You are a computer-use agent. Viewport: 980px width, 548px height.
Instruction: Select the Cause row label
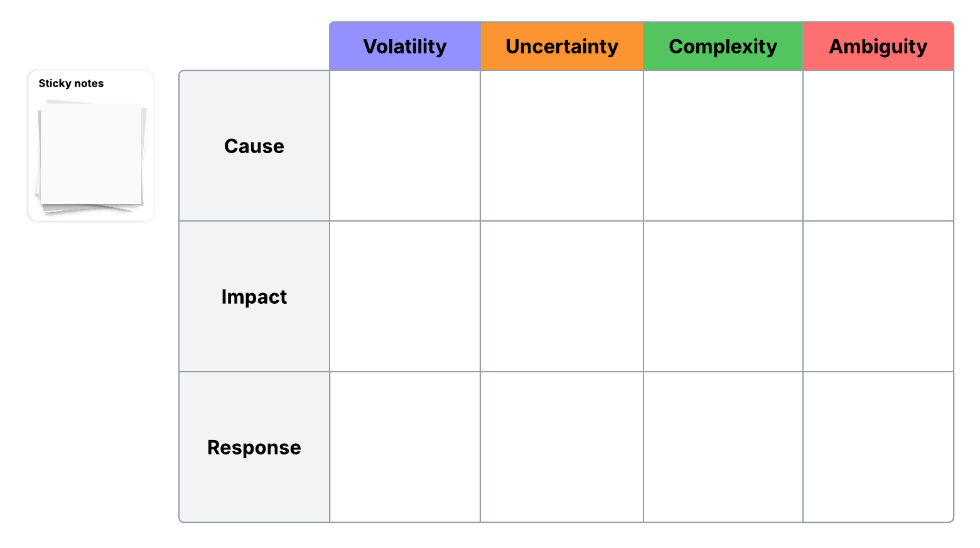(254, 146)
